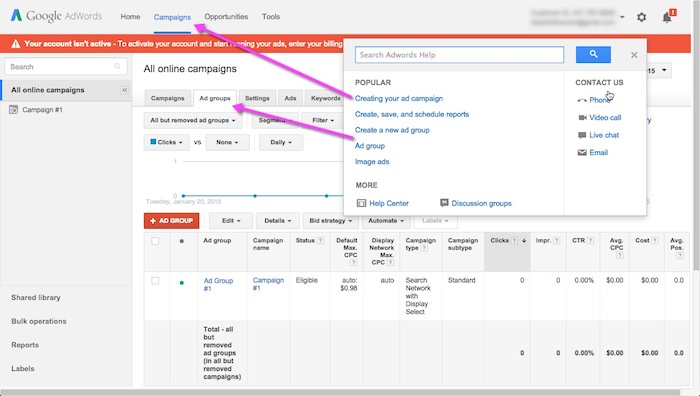Open the notifications bell icon
The image size is (700, 396).
click(x=667, y=17)
